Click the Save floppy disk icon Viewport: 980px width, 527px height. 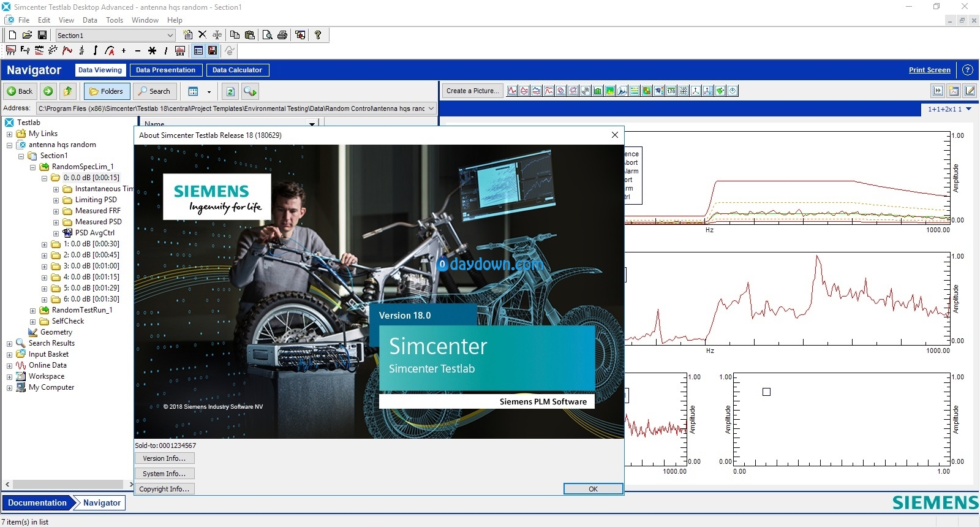pyautogui.click(x=42, y=35)
